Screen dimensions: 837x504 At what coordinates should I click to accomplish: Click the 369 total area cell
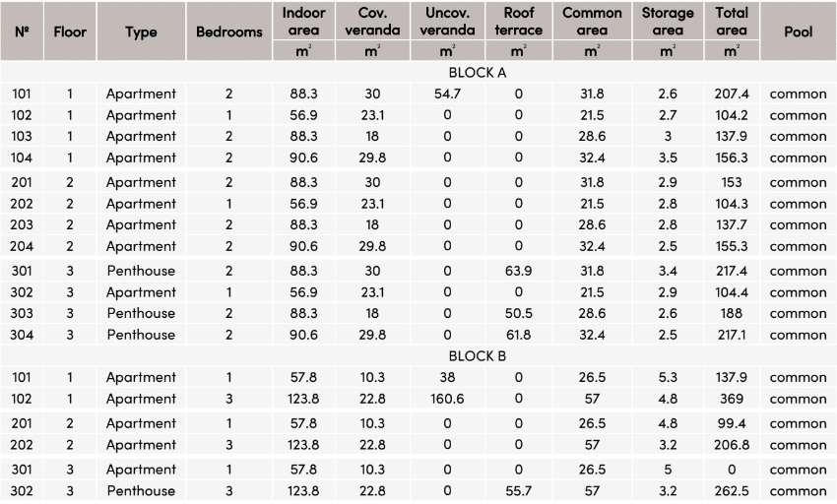coord(732,399)
